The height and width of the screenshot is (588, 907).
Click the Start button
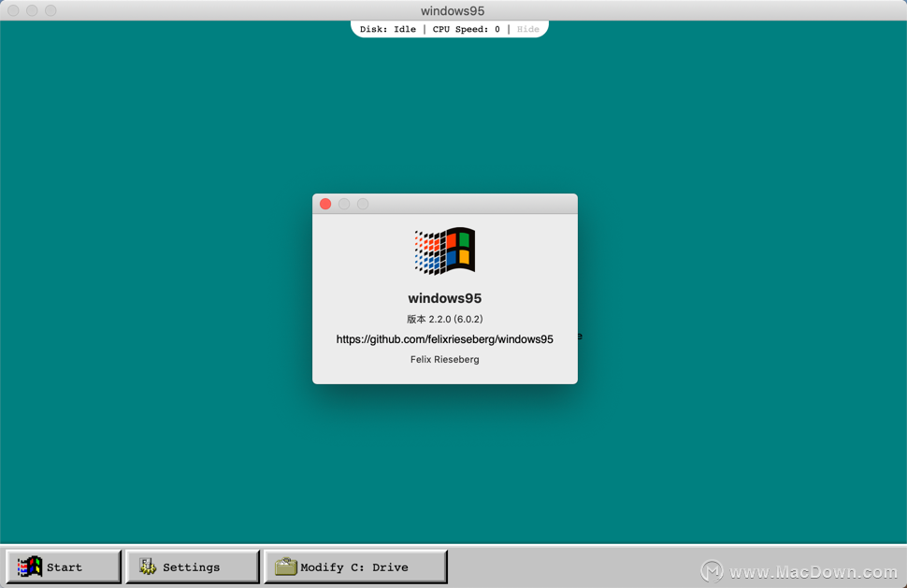(64, 566)
